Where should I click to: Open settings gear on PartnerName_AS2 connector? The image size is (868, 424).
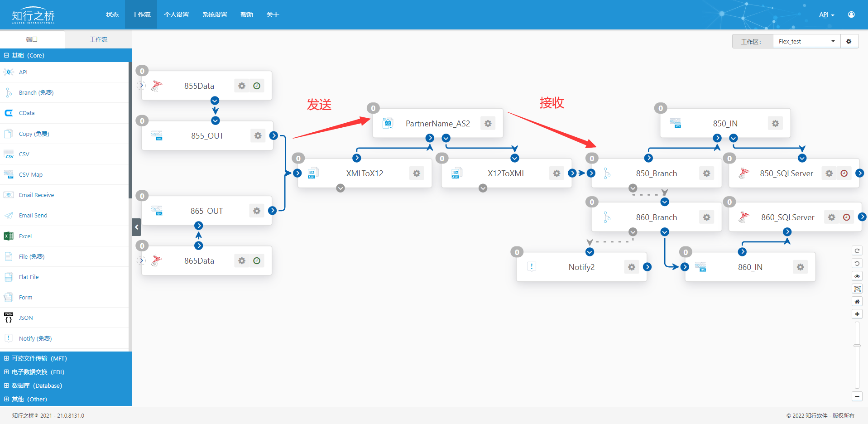[488, 123]
